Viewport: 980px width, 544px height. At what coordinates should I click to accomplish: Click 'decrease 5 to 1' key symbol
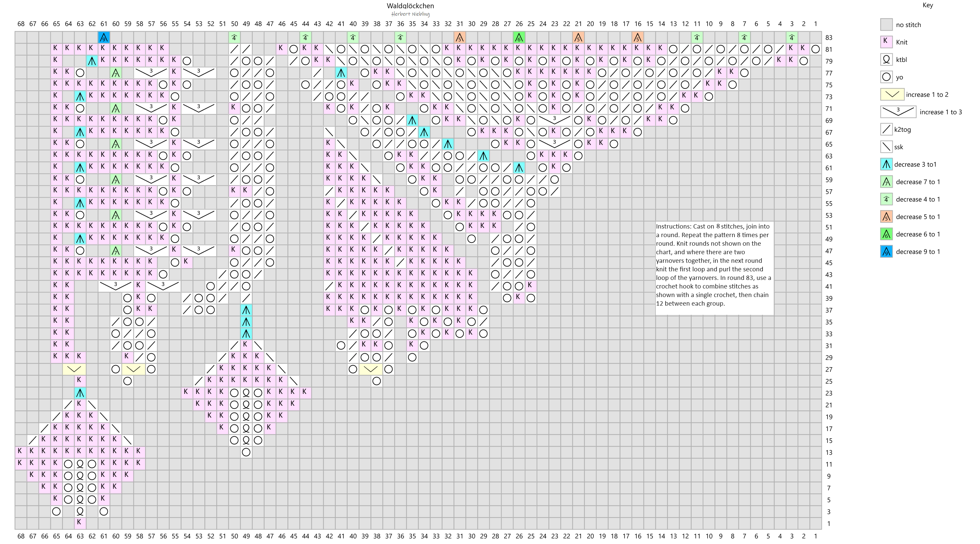(886, 217)
